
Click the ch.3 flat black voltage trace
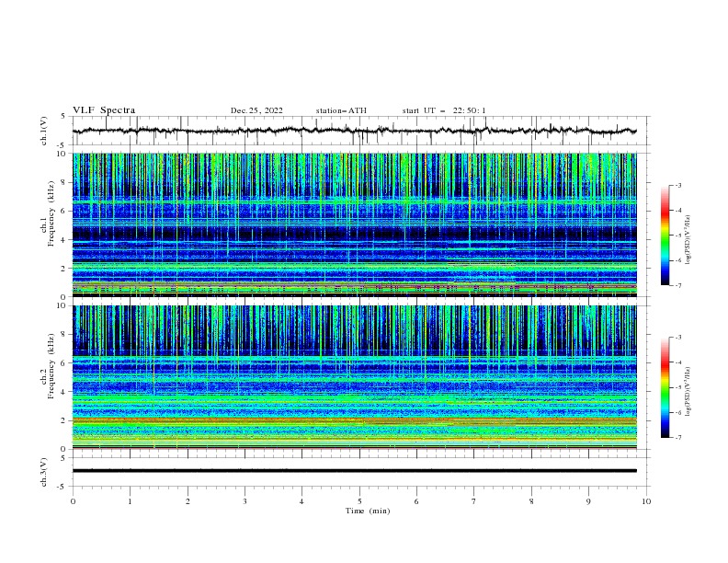coord(354,471)
